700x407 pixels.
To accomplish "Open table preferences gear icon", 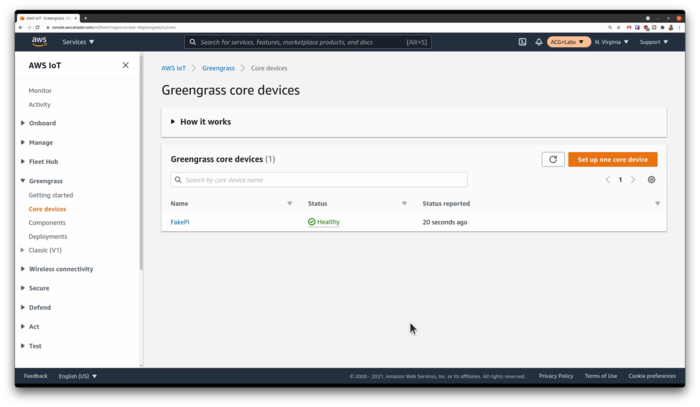I will (x=651, y=179).
